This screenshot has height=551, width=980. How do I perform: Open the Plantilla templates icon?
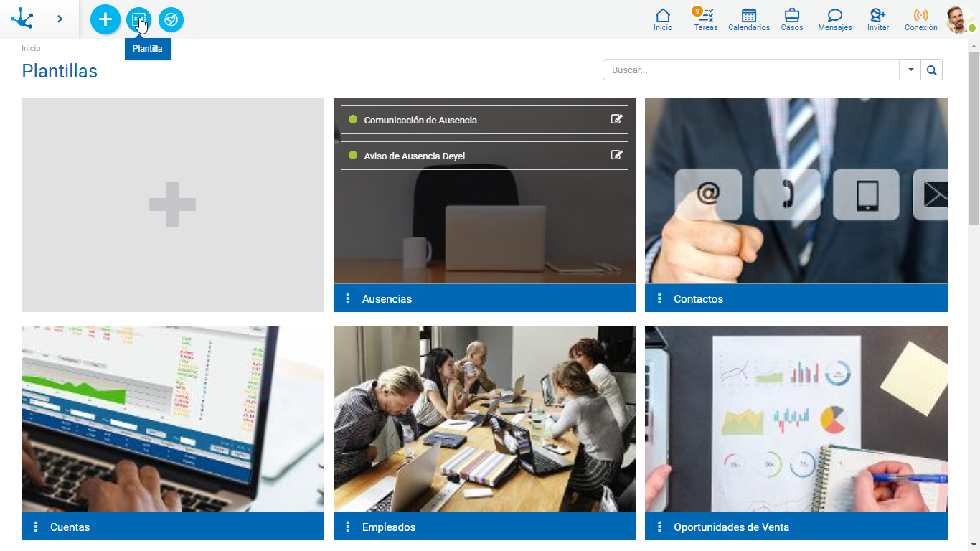[138, 19]
